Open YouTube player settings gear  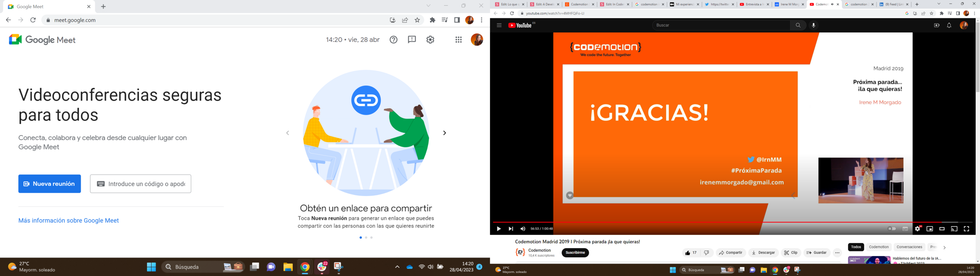pos(917,229)
